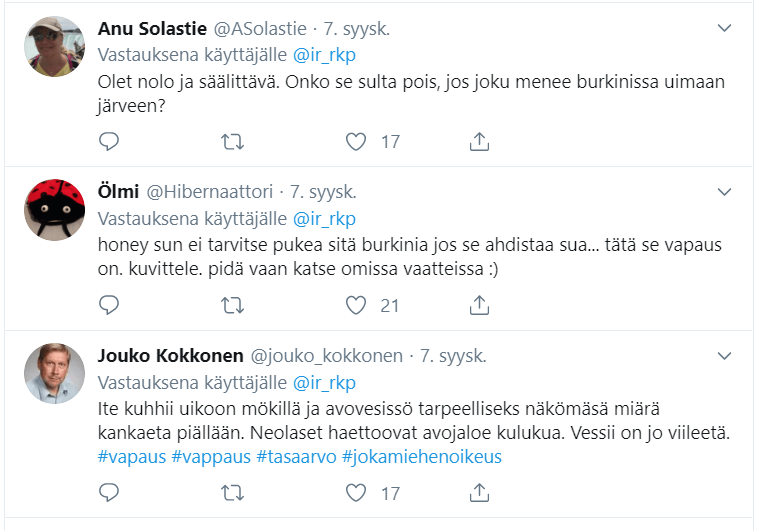764x531 pixels.
Task: Share Jouko Kokkonen's tweet
Action: [479, 492]
